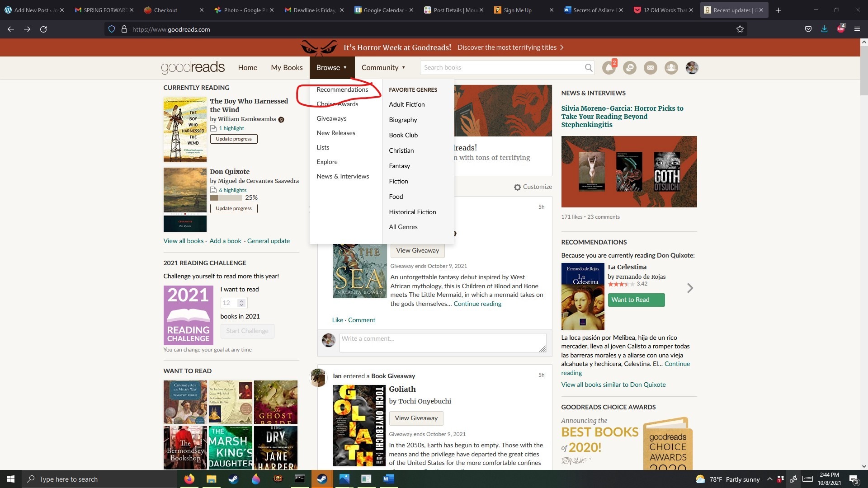Adjust the books-to-read number stepper

point(241,303)
